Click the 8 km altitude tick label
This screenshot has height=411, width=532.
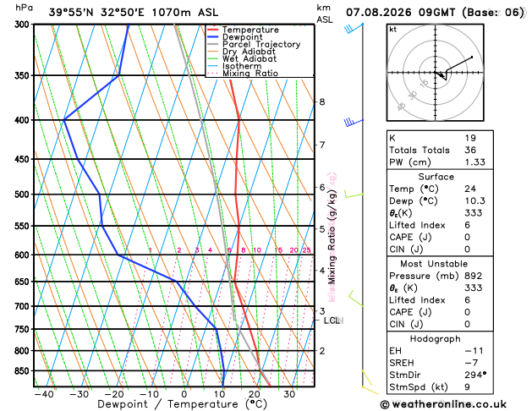coord(322,101)
